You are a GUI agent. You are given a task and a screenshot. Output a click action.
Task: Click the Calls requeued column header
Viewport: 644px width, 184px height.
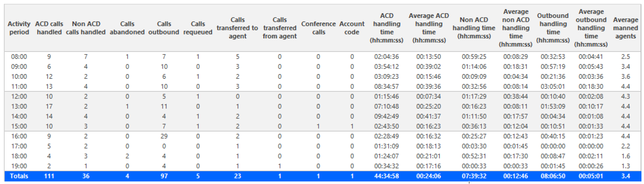(198, 28)
